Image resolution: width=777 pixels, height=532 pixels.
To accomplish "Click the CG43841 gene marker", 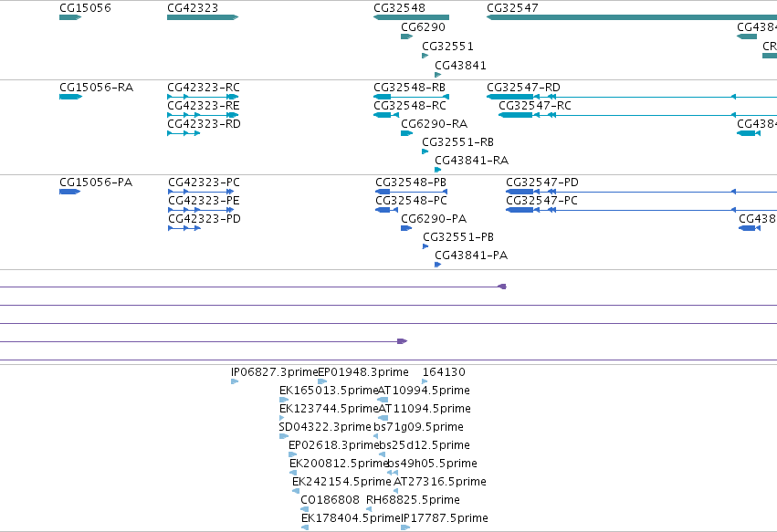I will pos(437,75).
